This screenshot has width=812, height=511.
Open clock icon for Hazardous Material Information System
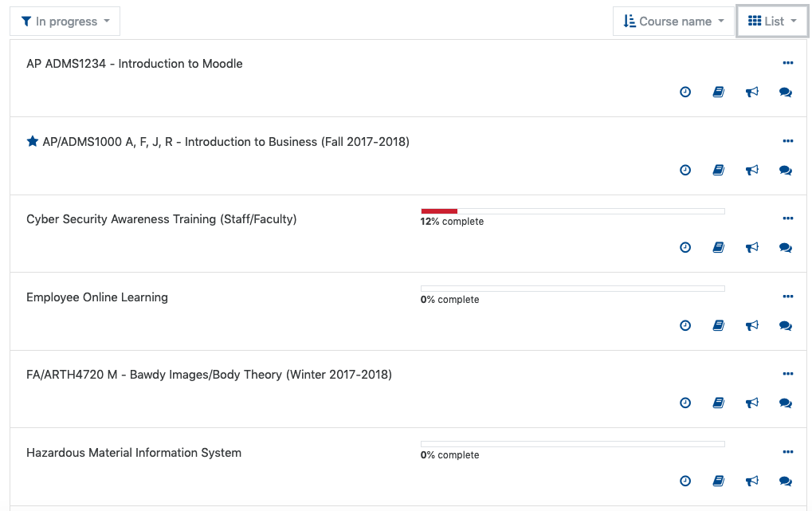coord(685,481)
